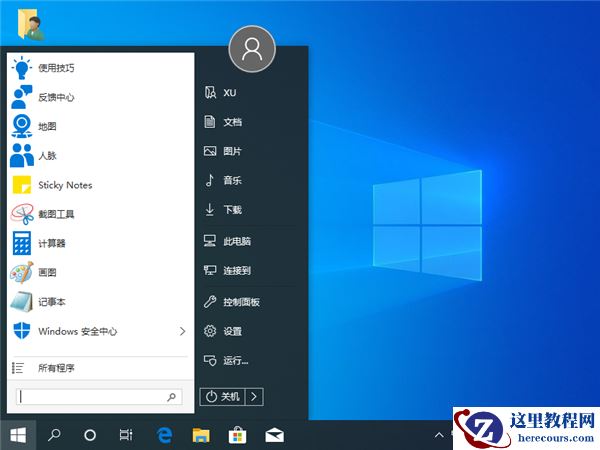This screenshot has width=600, height=450.
Task: Click the list icon beside 所有程序
Action: click(x=18, y=368)
